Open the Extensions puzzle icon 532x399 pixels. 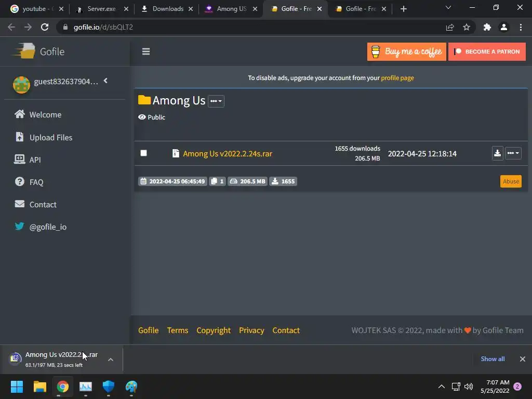click(x=487, y=27)
